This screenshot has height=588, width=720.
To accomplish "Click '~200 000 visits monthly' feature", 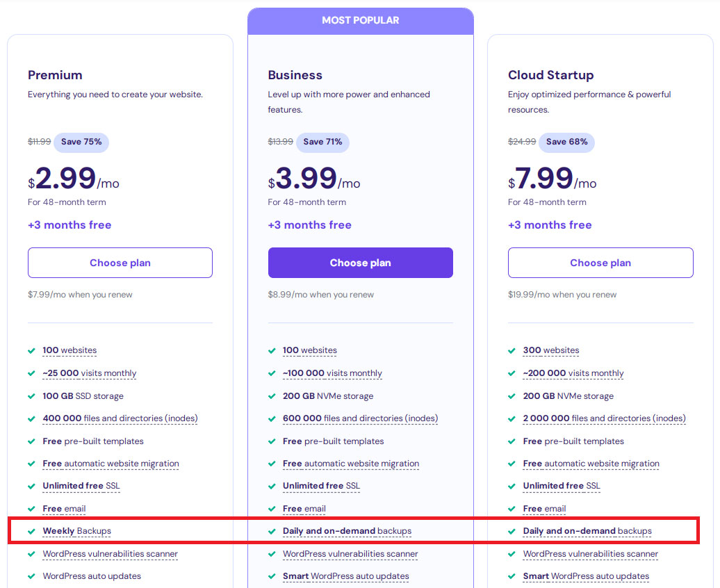I will [x=573, y=373].
